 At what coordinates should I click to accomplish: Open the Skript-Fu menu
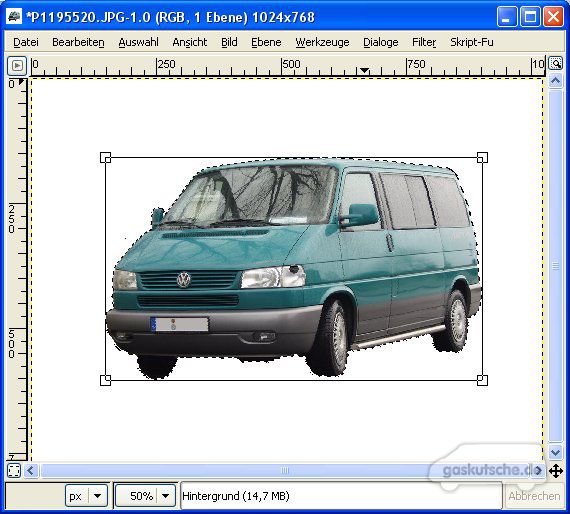[472, 42]
